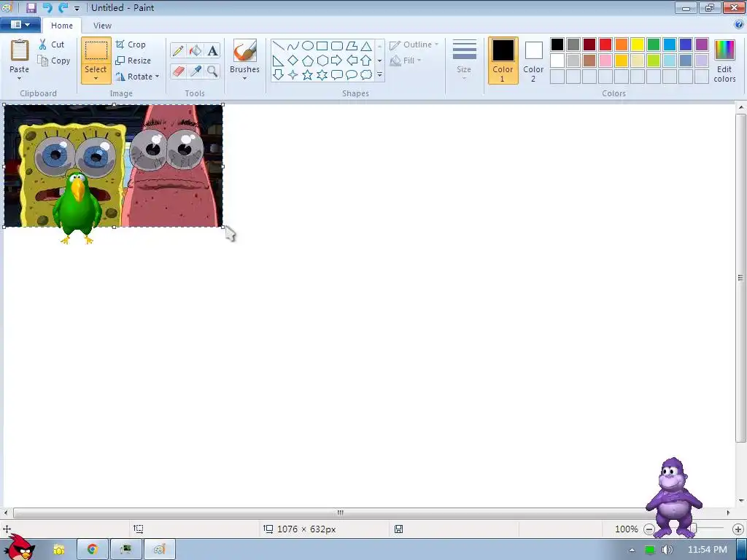
Task: Click the Save icon in quick access toolbar
Action: coord(31,7)
